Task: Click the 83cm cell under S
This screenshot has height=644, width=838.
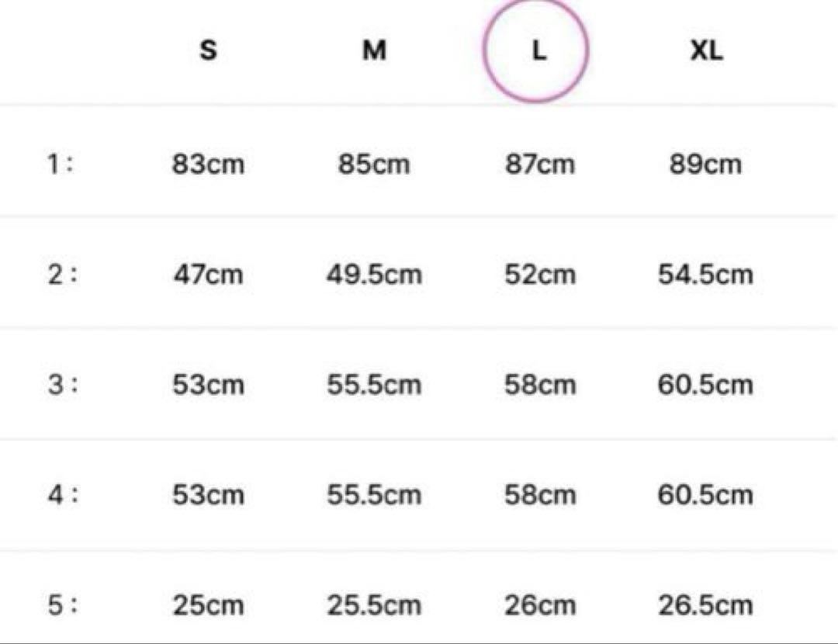Action: click(x=209, y=164)
